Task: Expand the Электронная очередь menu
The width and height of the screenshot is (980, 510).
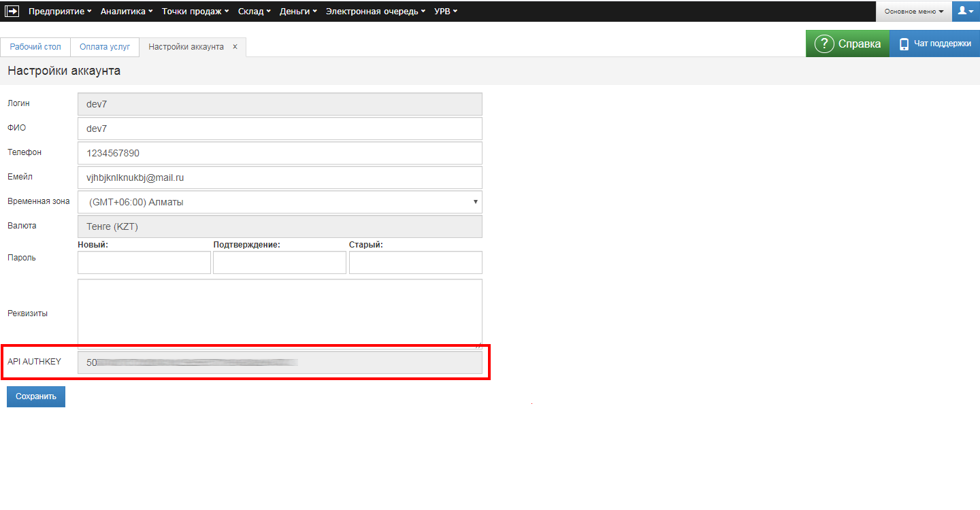Action: (x=376, y=11)
